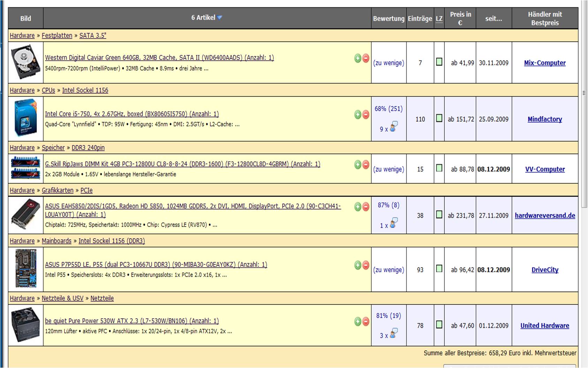The height and width of the screenshot is (368, 588).
Task: Click Händler mit Bestpreis header
Action: pos(545,18)
